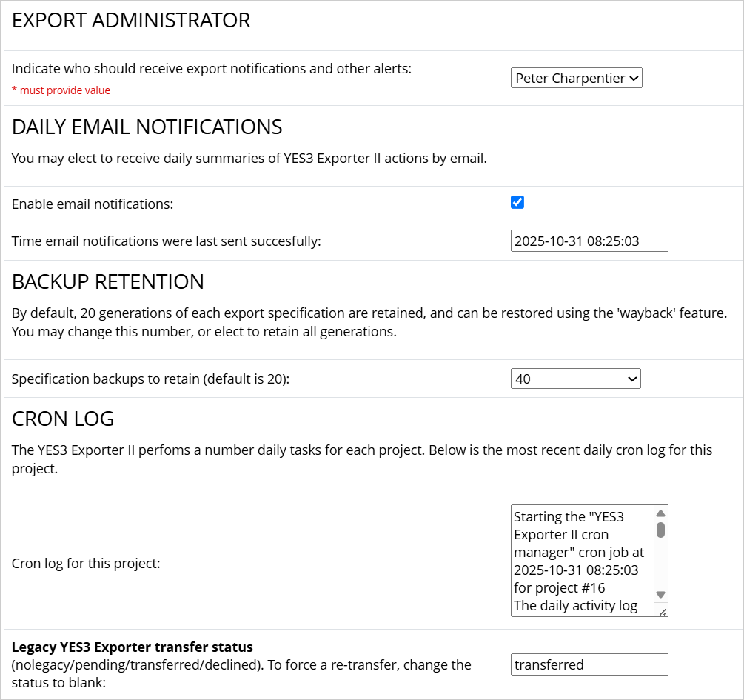This screenshot has height=700, width=744.
Task: Click the cron log textarea resize handle
Action: click(662, 611)
